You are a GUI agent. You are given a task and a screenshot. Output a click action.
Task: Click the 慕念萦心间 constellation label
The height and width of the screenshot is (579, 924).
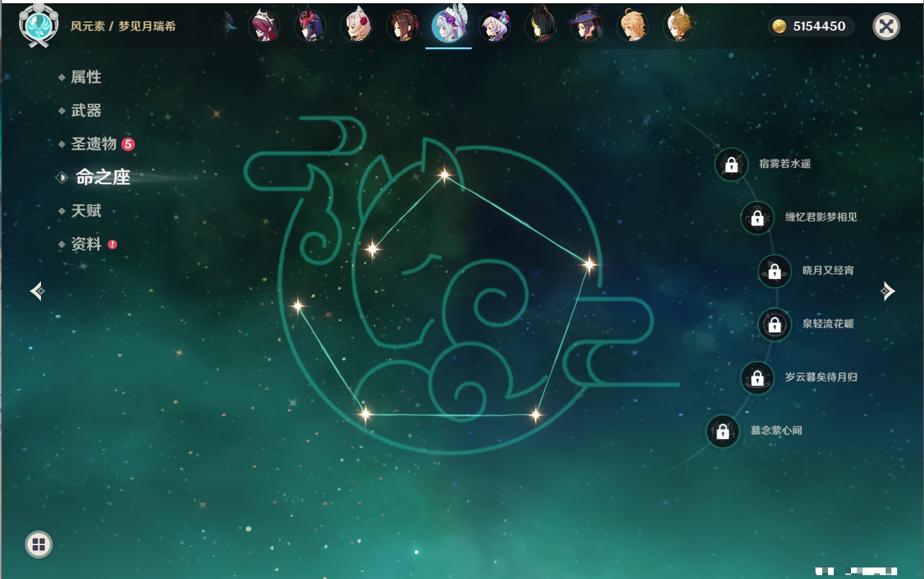pyautogui.click(x=776, y=431)
